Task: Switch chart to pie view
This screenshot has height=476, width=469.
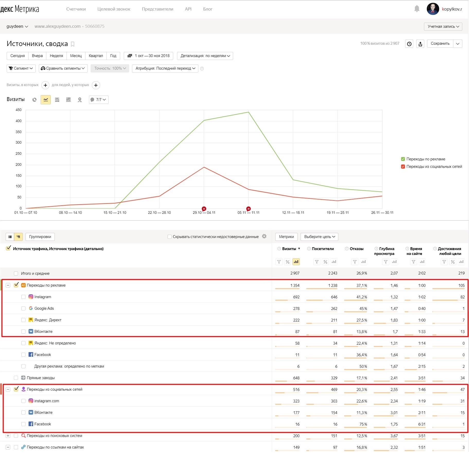Action: coord(34,100)
